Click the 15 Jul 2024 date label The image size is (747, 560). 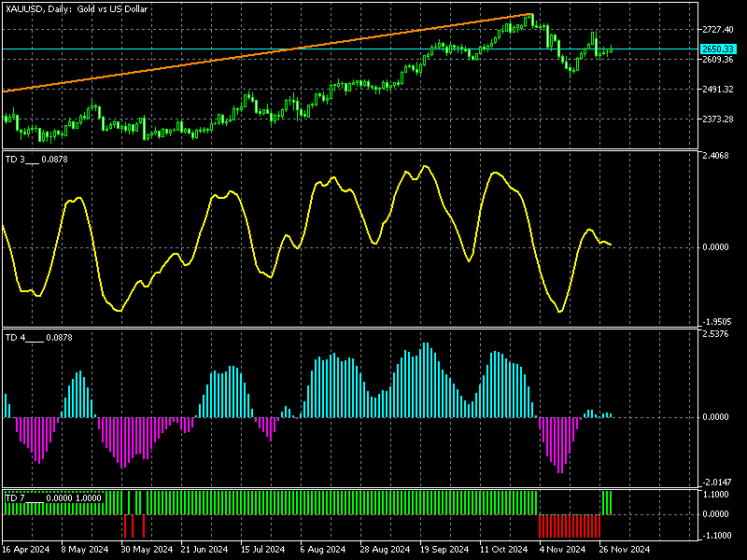[263, 550]
